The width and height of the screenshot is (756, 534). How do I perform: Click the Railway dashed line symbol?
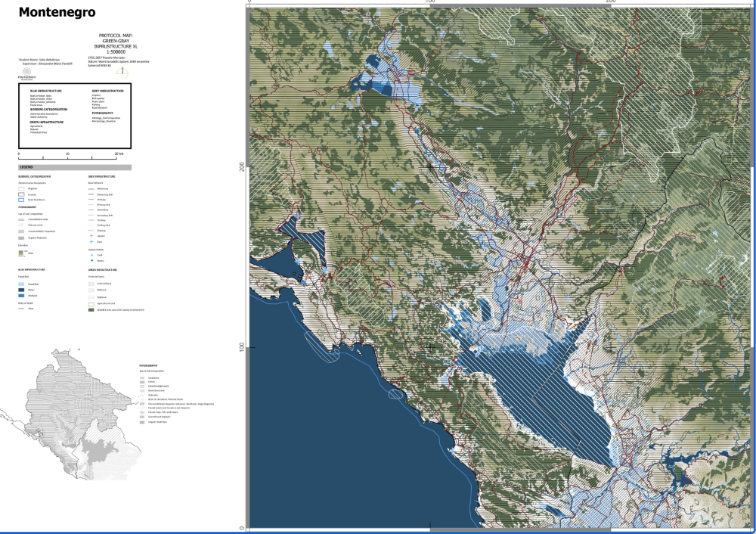pos(92,231)
